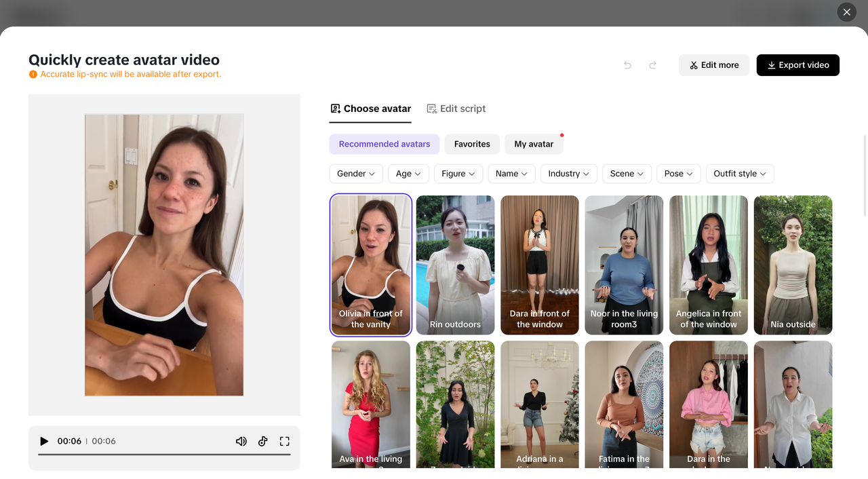Click the undo arrow icon
Image resolution: width=868 pixels, height=479 pixels.
[x=627, y=64]
